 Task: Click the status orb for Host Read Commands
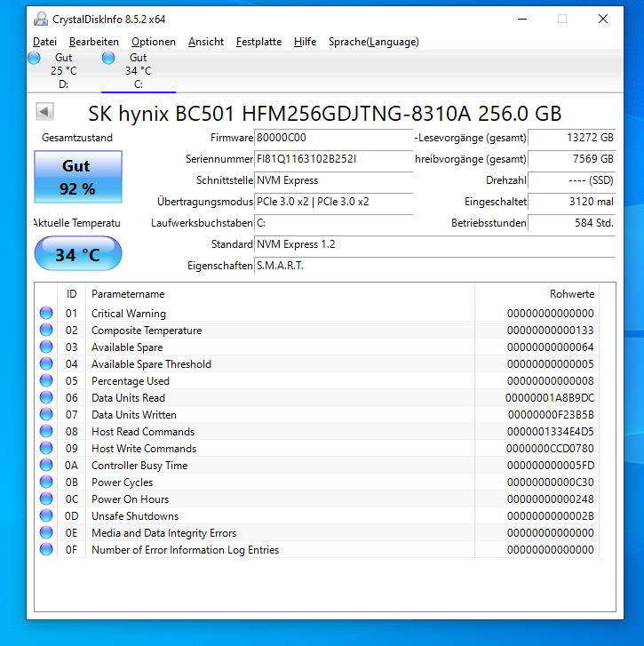click(x=46, y=431)
